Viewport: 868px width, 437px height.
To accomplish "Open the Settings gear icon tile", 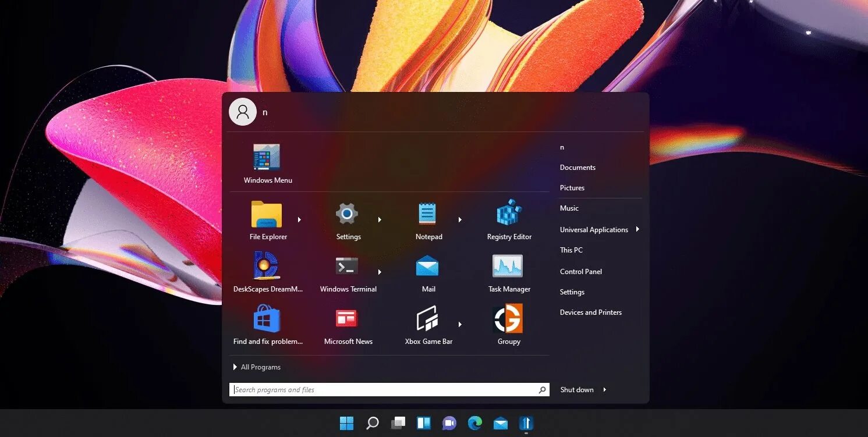I will (x=348, y=221).
